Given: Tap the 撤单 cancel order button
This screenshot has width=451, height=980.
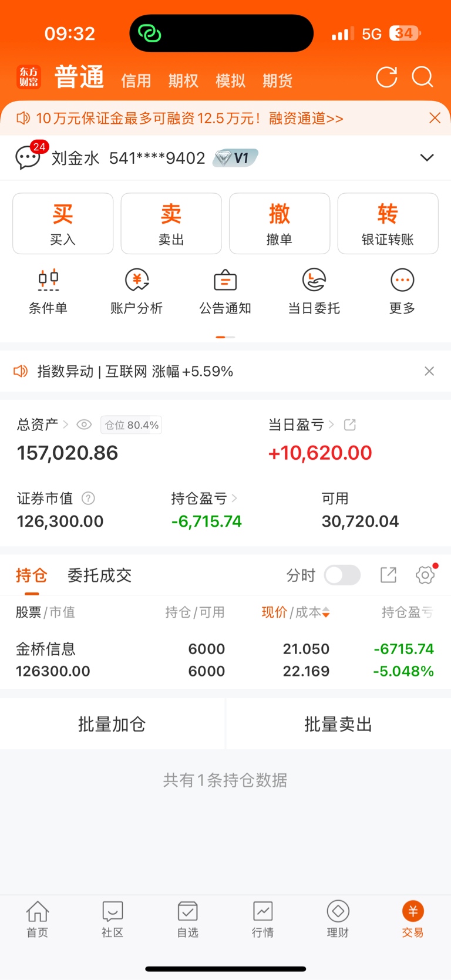Looking at the screenshot, I should click(x=280, y=224).
